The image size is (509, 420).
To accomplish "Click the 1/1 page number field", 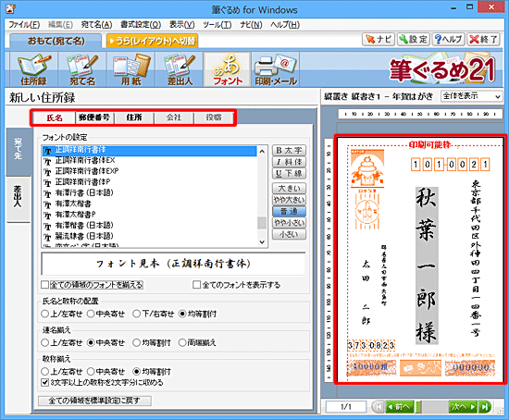I will click(x=346, y=407).
